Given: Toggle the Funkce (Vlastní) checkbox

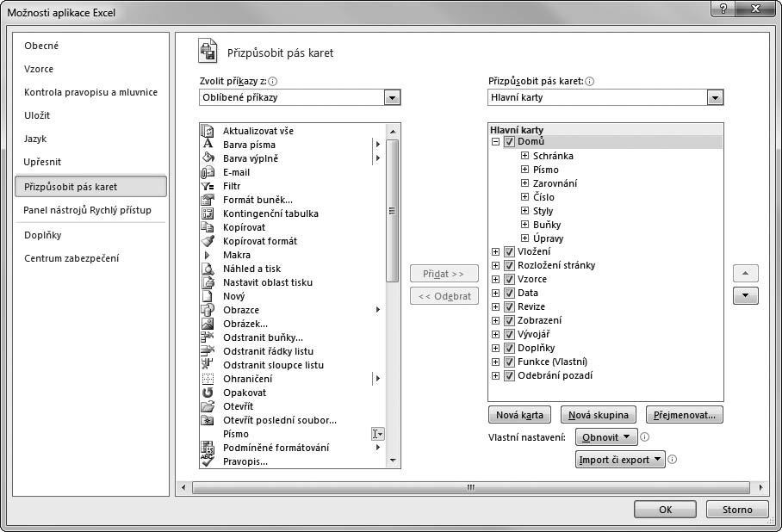Looking at the screenshot, I should click(x=509, y=362).
